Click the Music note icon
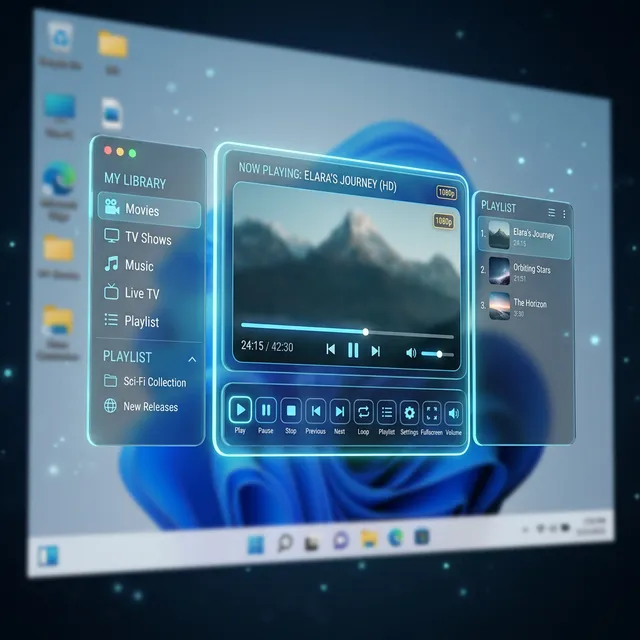The height and width of the screenshot is (640, 640). pyautogui.click(x=111, y=264)
